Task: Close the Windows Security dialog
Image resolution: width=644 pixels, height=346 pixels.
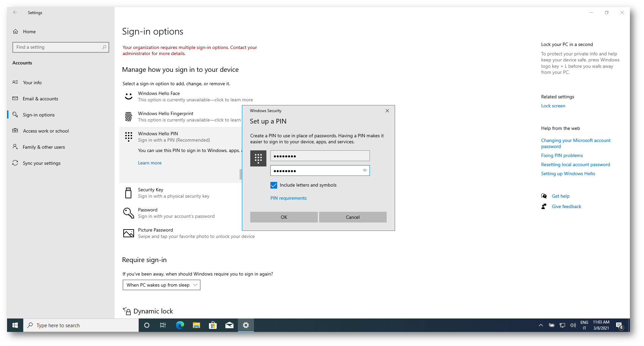Action: (387, 111)
